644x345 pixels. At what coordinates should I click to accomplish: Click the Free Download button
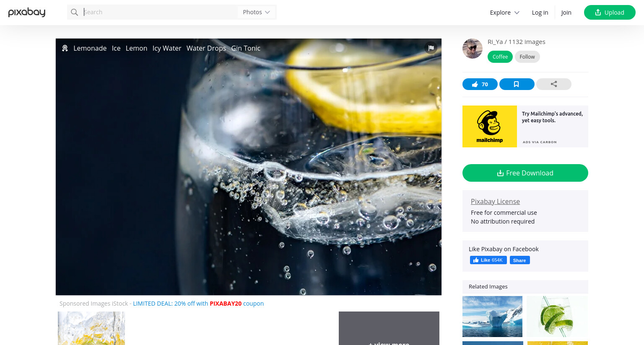tap(525, 173)
